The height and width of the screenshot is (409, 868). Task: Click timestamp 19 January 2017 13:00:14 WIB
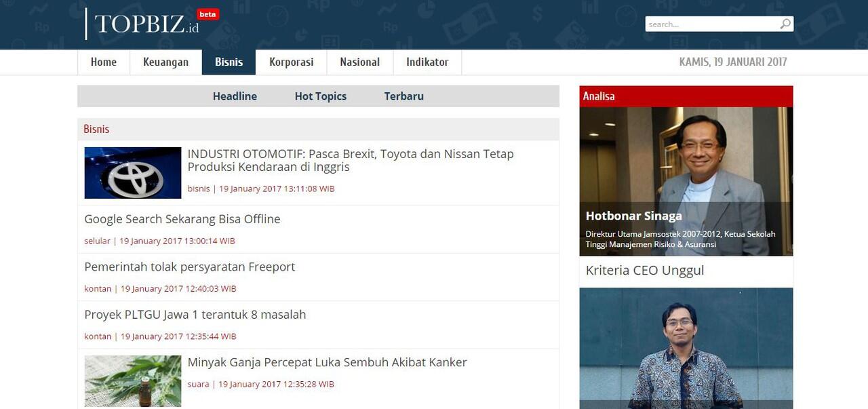click(x=178, y=241)
